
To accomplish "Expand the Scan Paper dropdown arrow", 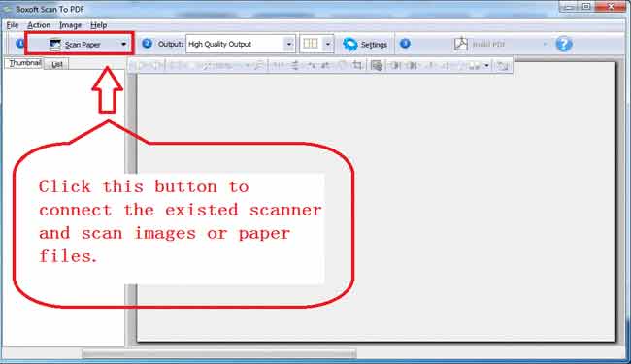I will 123,45.
